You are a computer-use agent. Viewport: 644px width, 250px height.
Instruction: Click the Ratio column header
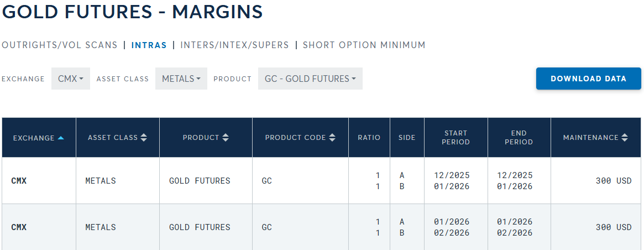[x=369, y=138]
